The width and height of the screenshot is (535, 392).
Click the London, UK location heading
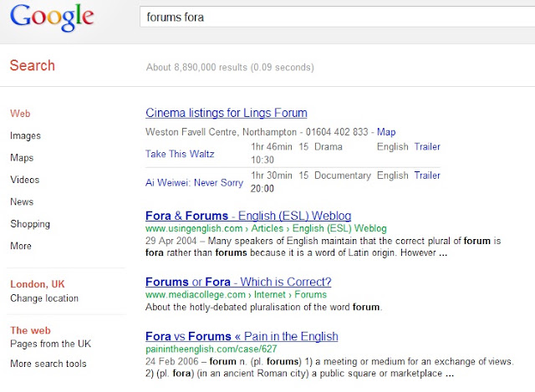[38, 284]
